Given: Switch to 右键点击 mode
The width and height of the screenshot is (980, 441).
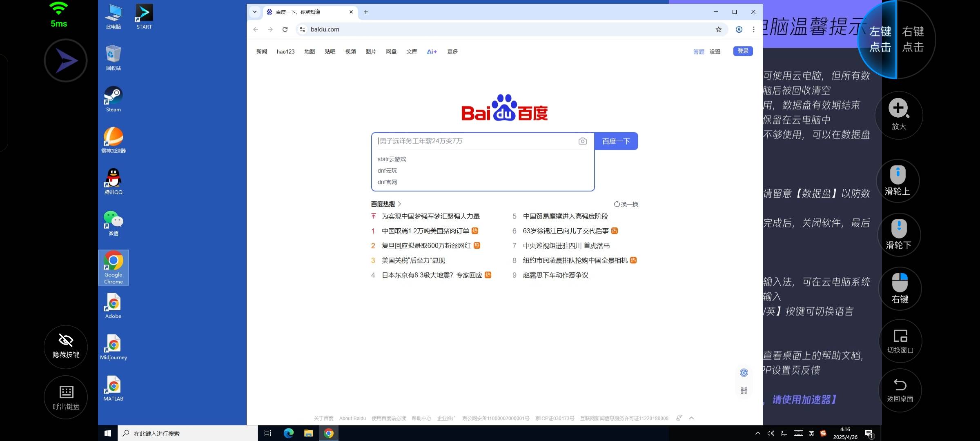Looking at the screenshot, I should click(x=915, y=39).
